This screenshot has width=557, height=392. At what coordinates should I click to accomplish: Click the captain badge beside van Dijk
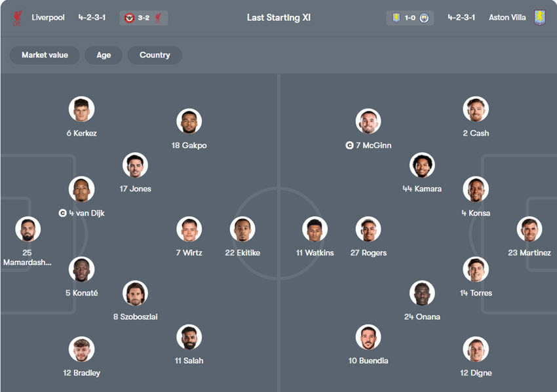63,213
